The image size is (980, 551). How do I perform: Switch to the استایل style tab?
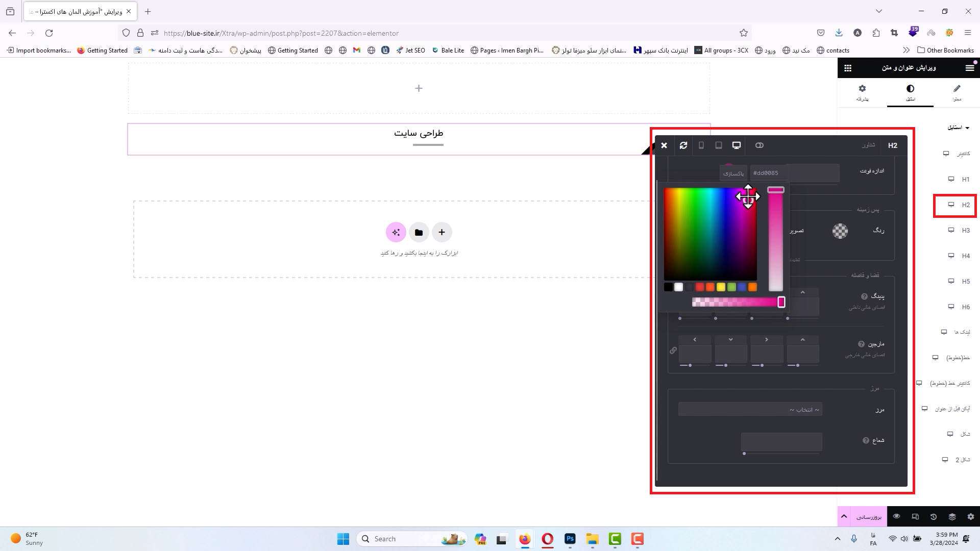click(x=910, y=93)
